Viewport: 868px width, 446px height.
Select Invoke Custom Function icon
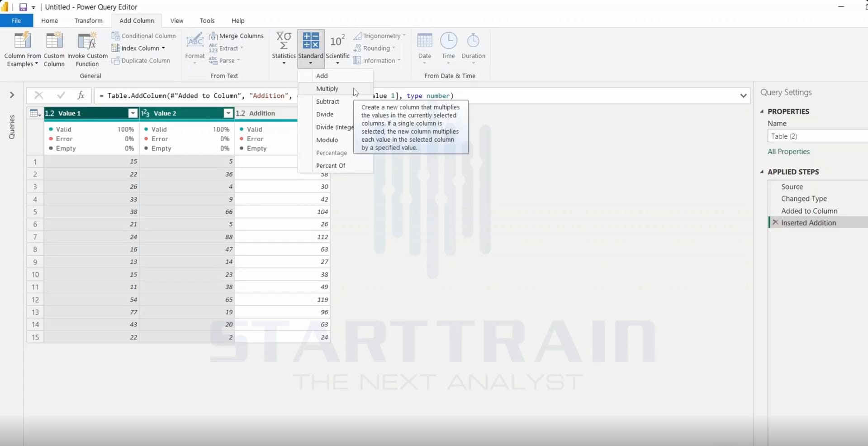point(87,41)
